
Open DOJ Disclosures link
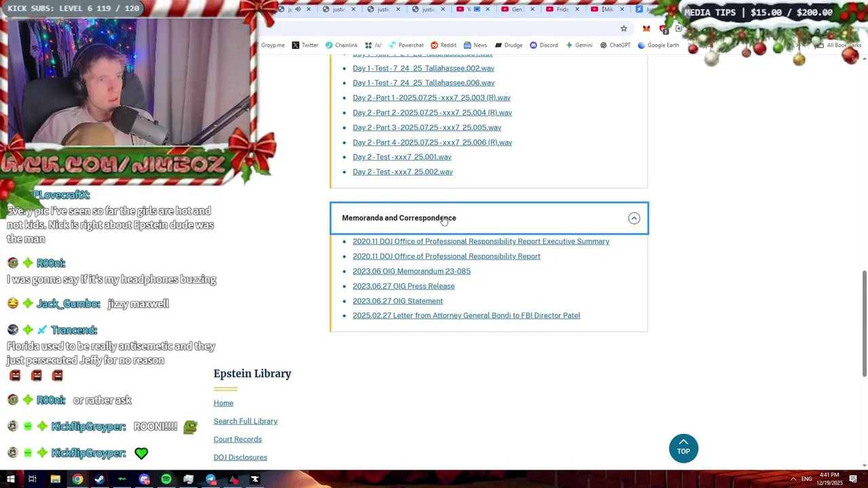click(240, 457)
